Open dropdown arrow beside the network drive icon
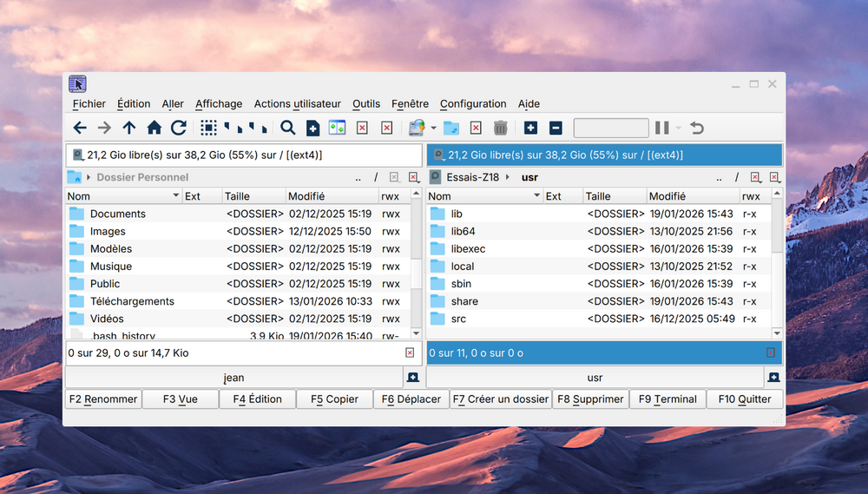Viewport: 868px width, 494px height. [x=433, y=128]
